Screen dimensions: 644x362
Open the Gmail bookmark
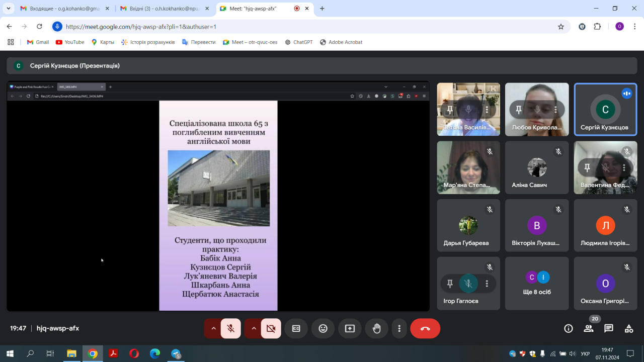coord(38,42)
